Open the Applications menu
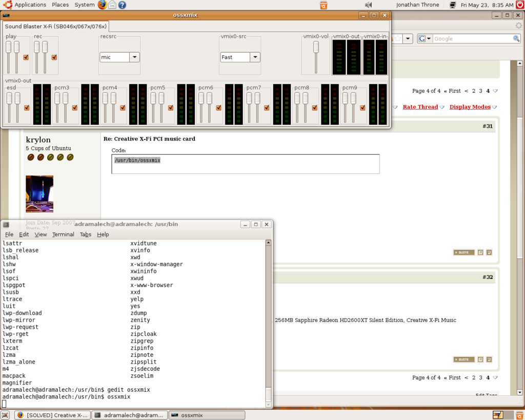Image resolution: width=525 pixels, height=420 pixels. coord(30,5)
